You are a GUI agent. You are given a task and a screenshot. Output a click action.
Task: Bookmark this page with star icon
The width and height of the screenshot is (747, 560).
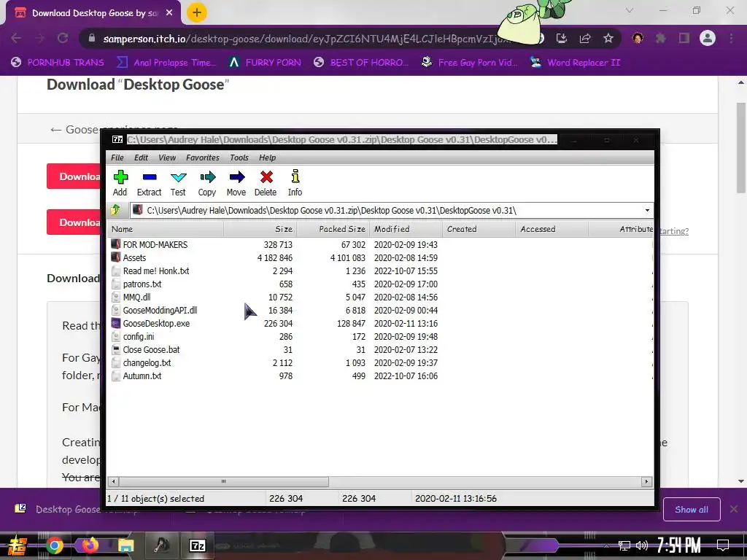(608, 38)
